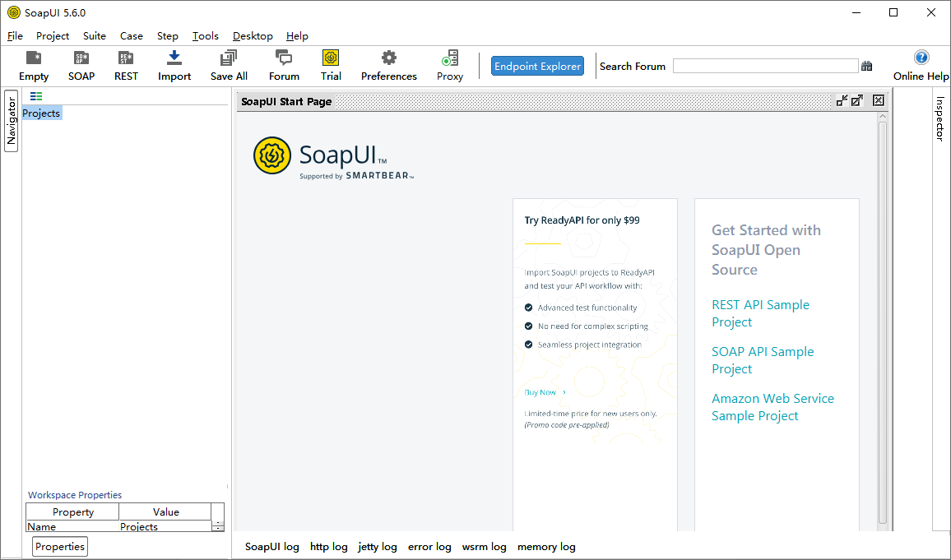Click the SoapUI 5.6.0 title bar icon
This screenshot has height=560, width=951.
pos(13,12)
